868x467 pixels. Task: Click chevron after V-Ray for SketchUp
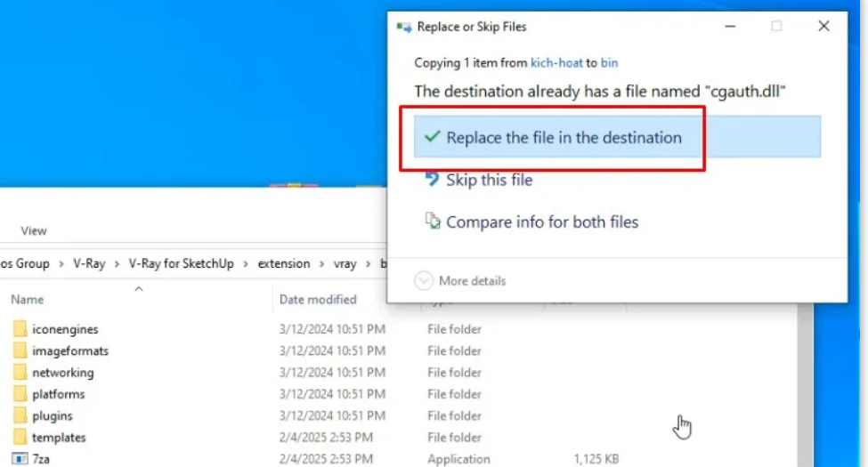(247, 264)
